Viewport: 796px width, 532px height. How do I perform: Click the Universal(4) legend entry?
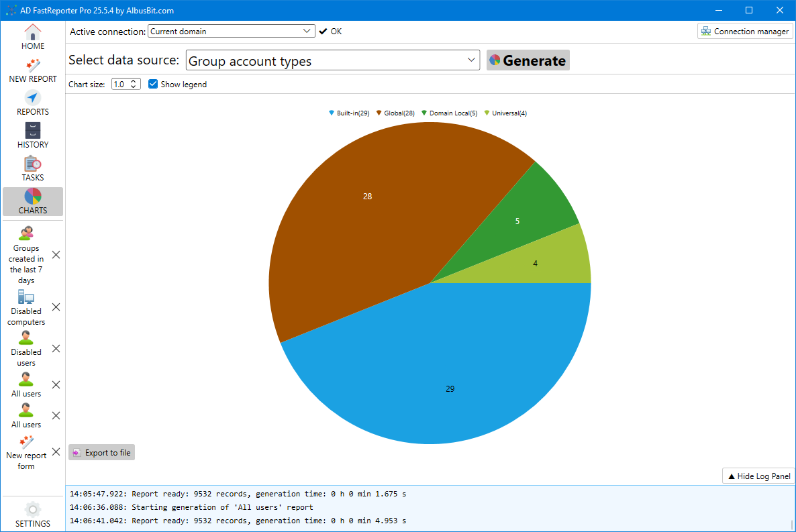point(505,113)
